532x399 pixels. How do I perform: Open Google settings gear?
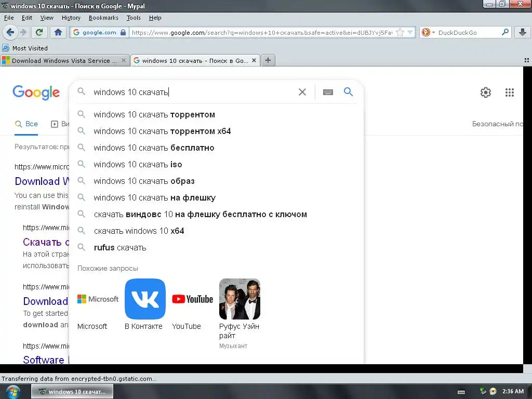[x=486, y=92]
